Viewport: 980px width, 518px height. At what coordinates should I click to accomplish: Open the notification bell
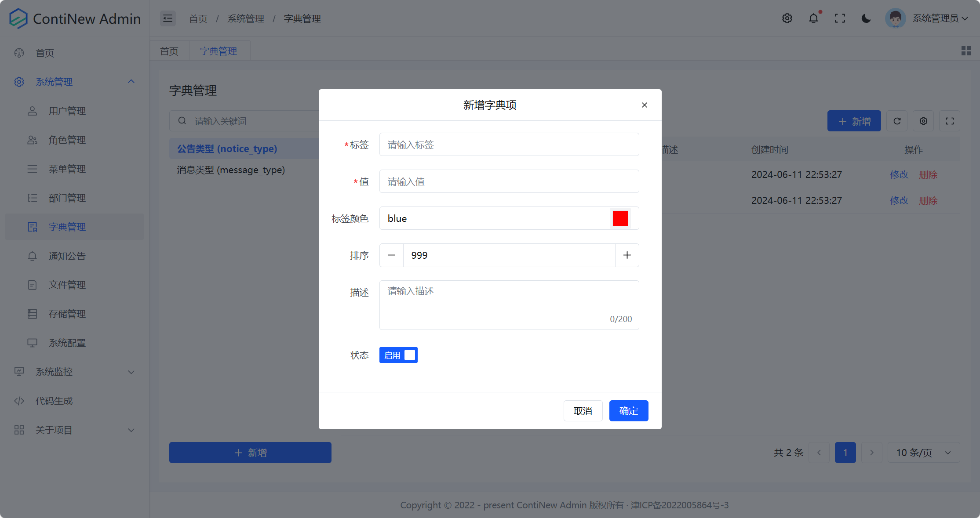pos(813,18)
